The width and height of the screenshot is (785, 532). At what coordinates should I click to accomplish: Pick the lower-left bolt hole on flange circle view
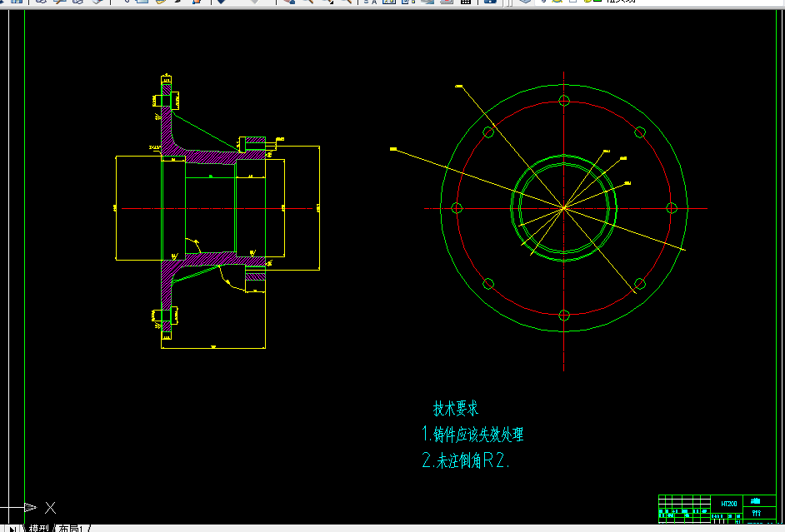click(488, 284)
